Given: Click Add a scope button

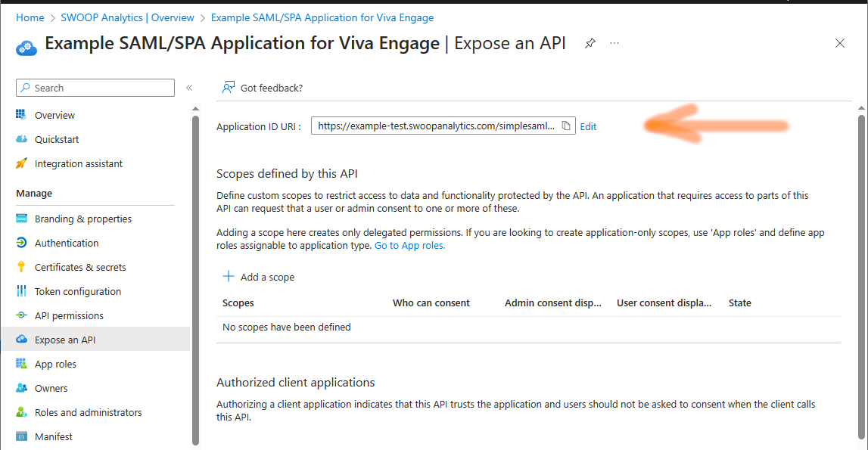Looking at the screenshot, I should [x=259, y=277].
